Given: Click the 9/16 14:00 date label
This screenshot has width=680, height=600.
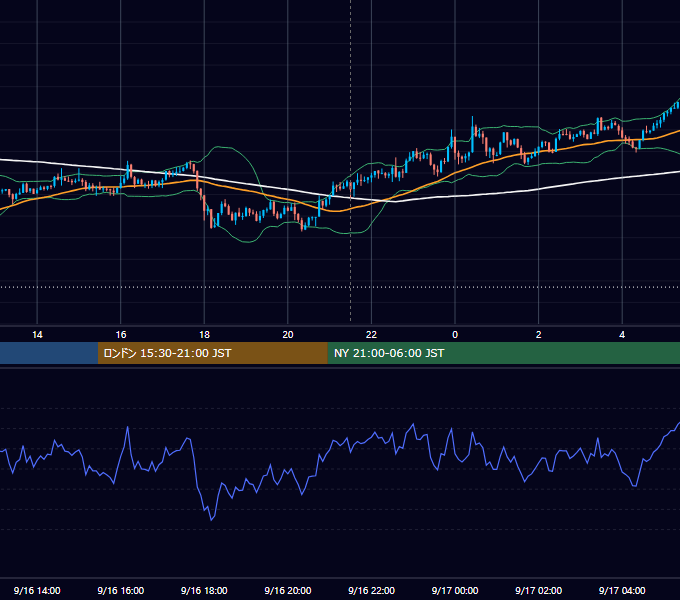Looking at the screenshot, I should pos(37,590).
